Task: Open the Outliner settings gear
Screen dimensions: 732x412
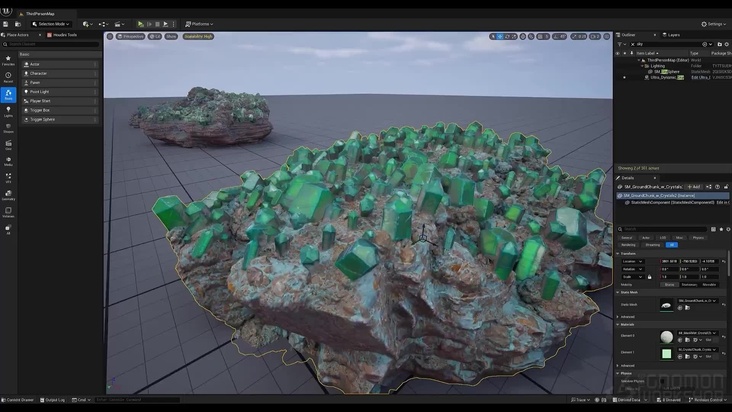Action: pos(727,44)
